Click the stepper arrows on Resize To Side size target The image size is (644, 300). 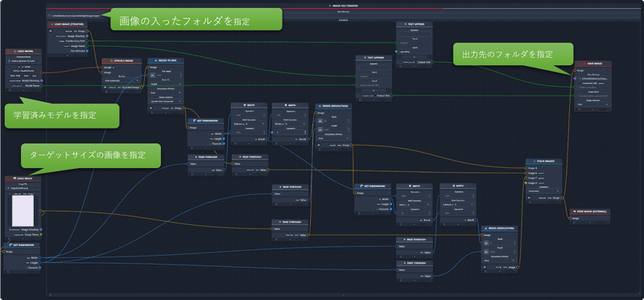click(x=180, y=75)
